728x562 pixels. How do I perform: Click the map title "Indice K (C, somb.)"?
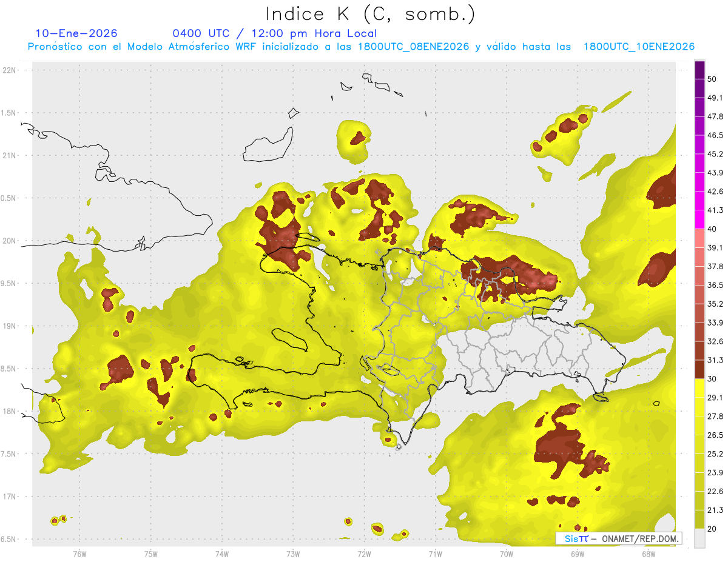pyautogui.click(x=370, y=15)
